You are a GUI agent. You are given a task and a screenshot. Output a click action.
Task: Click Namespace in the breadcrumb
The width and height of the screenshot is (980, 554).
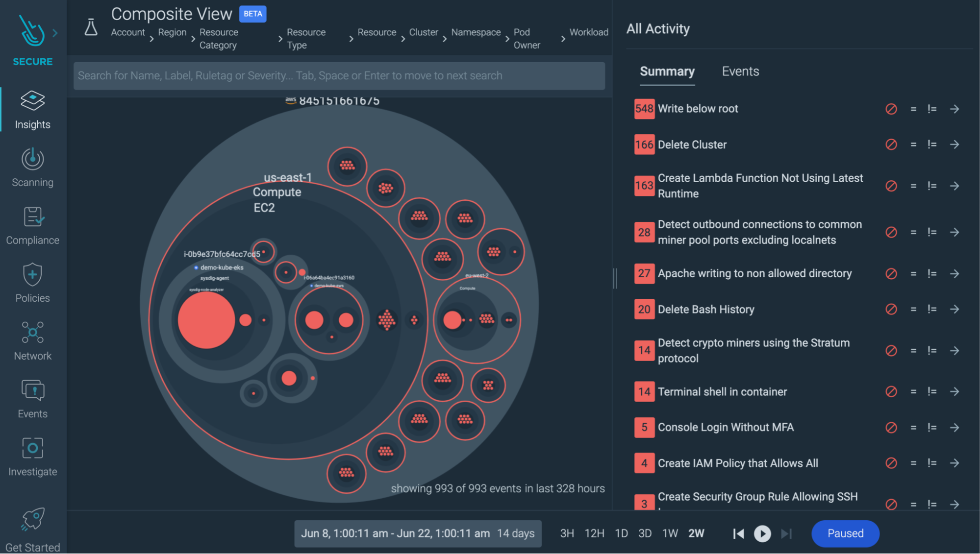(x=476, y=32)
